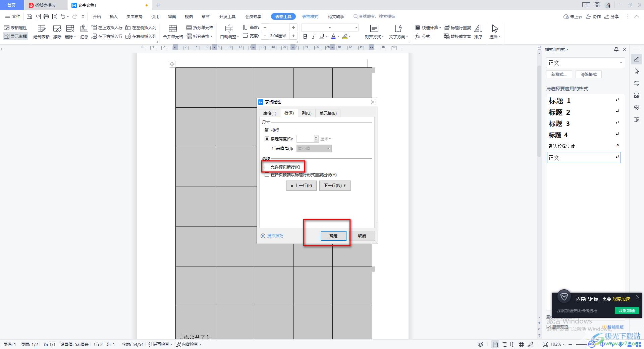Click the print icon in quick toolbar
Screen dimensions: 644x349
point(46,16)
